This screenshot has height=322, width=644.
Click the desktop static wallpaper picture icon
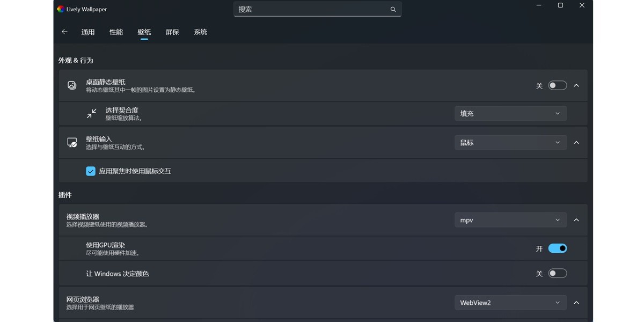[72, 85]
